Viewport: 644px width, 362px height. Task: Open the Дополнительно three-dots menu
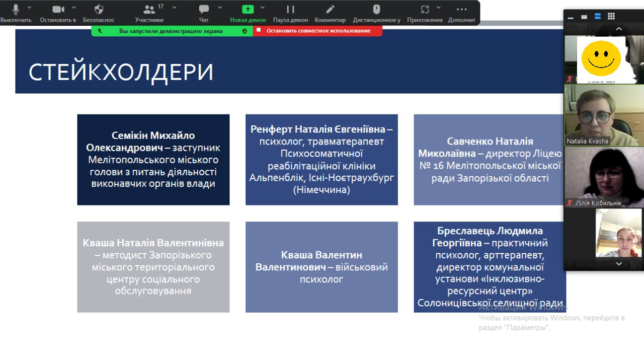coord(461,12)
